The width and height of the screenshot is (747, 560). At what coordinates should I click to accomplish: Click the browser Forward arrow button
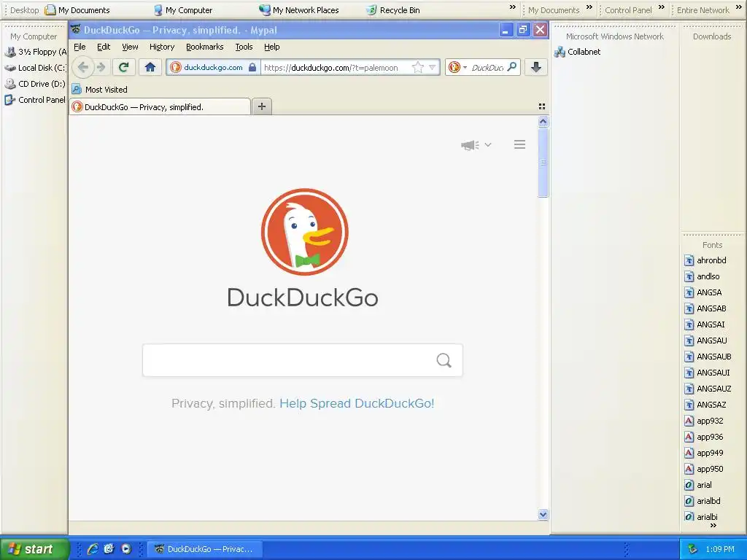[x=101, y=67]
